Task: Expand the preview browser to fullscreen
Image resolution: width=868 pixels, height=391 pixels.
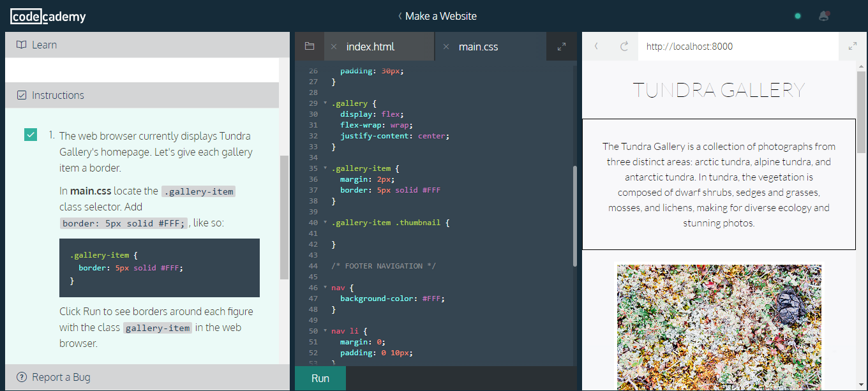Action: [853, 46]
